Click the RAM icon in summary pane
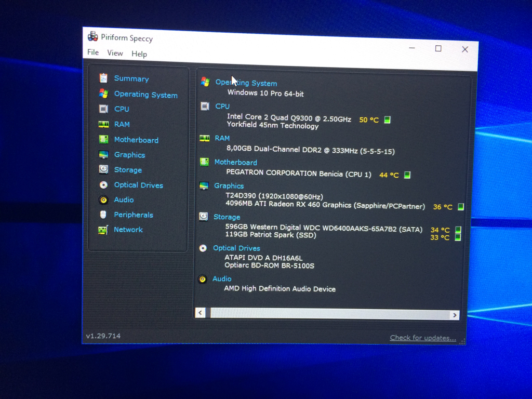Image resolution: width=532 pixels, height=399 pixels. pos(205,138)
